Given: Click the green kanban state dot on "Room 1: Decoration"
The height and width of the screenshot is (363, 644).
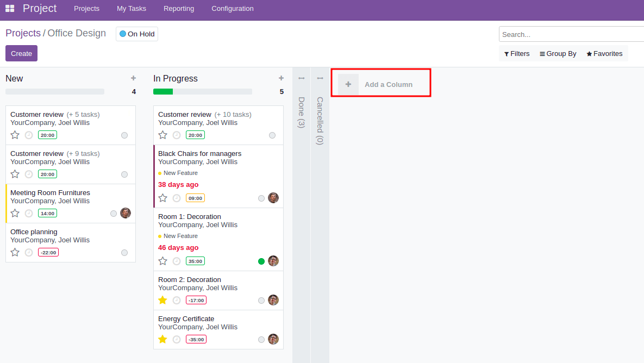Looking at the screenshot, I should click(261, 260).
